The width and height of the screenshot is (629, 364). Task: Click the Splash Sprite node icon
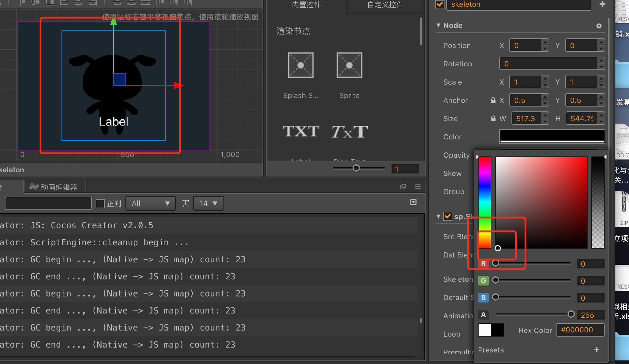[x=300, y=65]
